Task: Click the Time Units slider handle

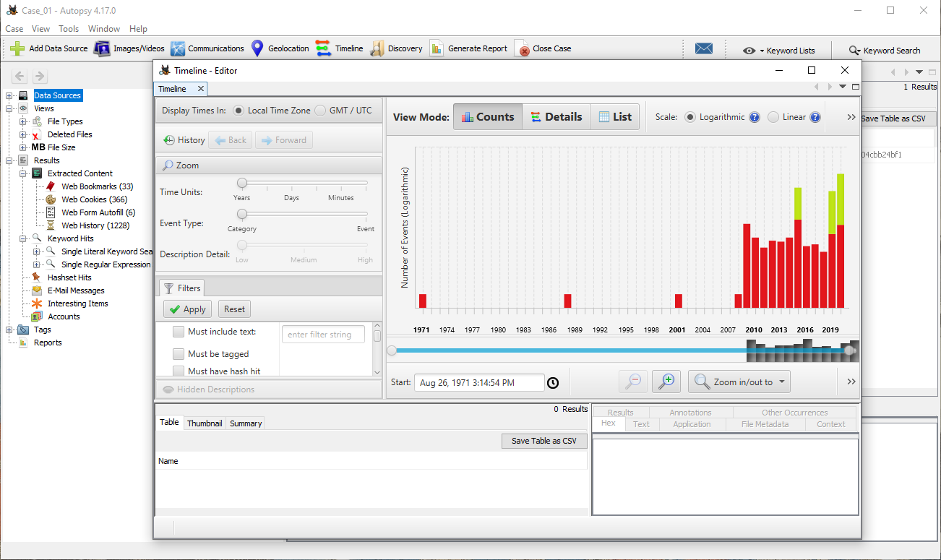Action: pos(242,183)
